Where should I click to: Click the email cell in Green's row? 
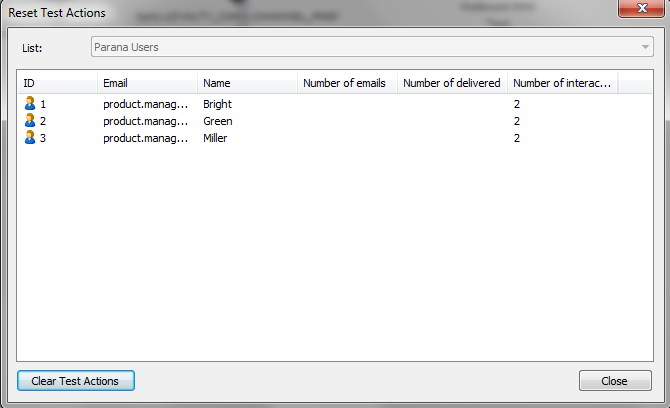click(145, 121)
